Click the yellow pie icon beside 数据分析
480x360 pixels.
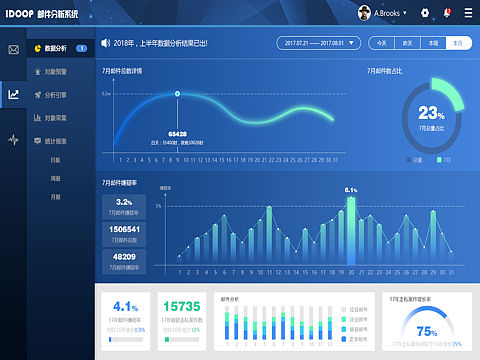pos(38,48)
